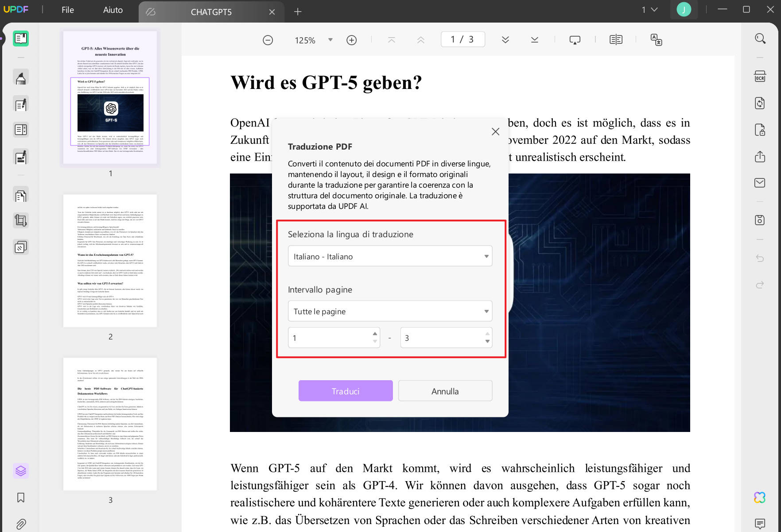Click the 125% zoom value field
781x532 pixels.
tap(305, 40)
